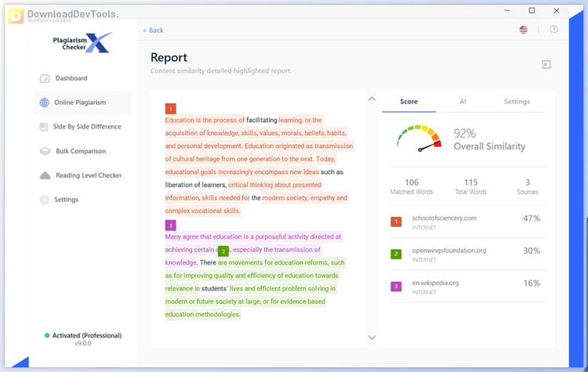588x372 pixels.
Task: Click the highlighted phrase 'Education is the process of'
Action: [x=205, y=121]
